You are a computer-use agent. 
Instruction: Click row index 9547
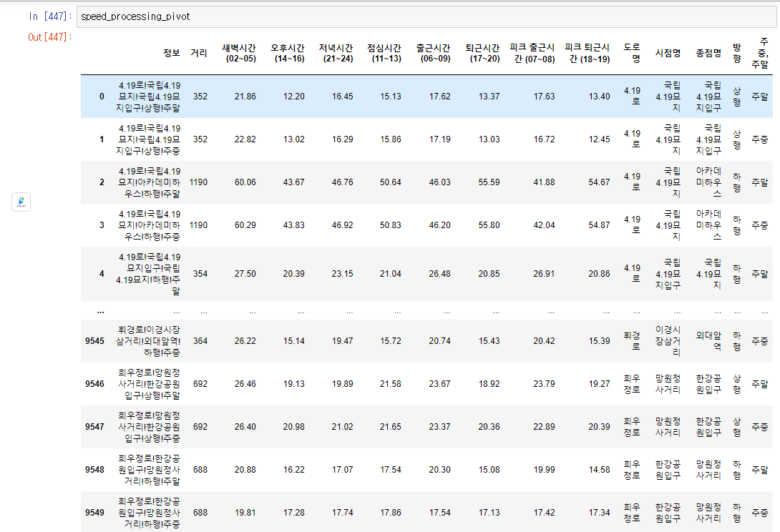[95, 427]
